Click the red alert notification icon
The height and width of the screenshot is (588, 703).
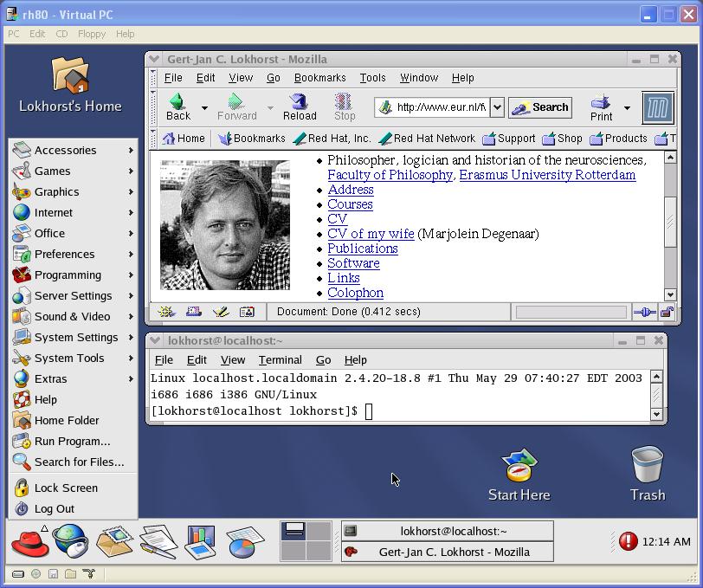click(628, 541)
